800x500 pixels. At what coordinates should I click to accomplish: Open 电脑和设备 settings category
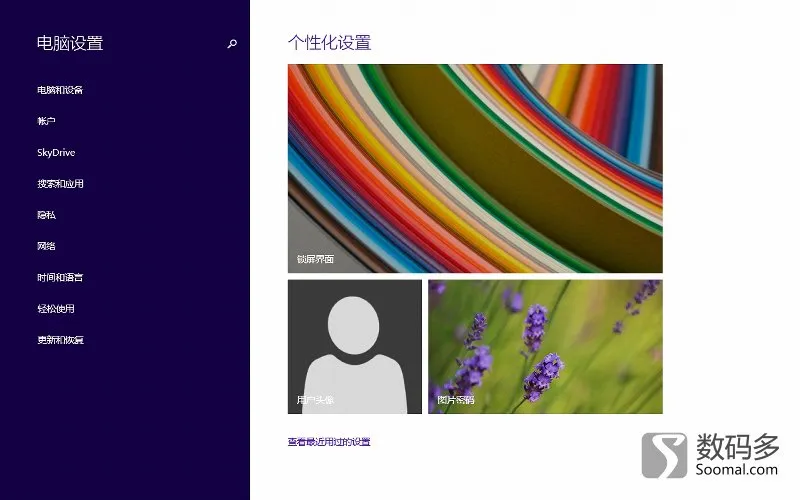[60, 90]
